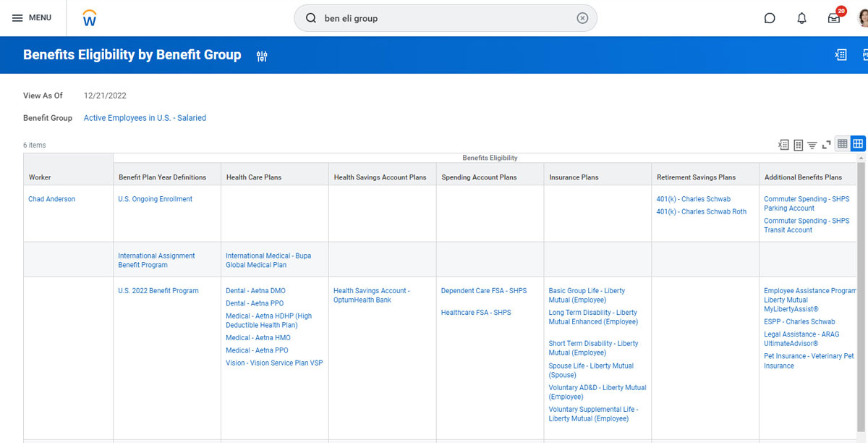
Task: Open Short Term Disability - Liberty Mutual
Action: coord(593,348)
